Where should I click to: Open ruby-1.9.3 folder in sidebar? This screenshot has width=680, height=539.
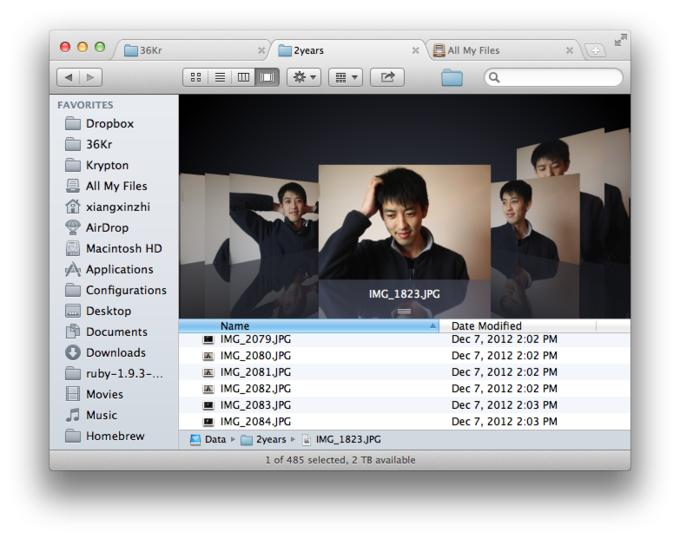(114, 373)
